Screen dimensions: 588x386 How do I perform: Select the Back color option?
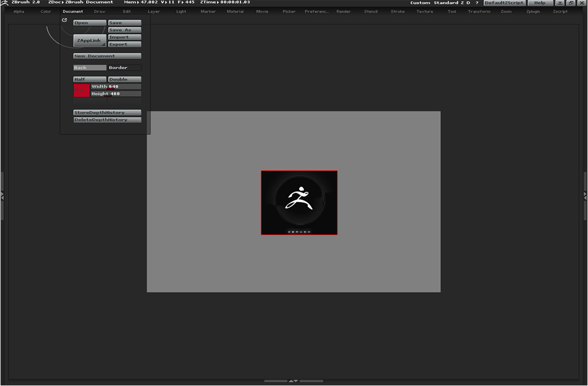pos(89,67)
